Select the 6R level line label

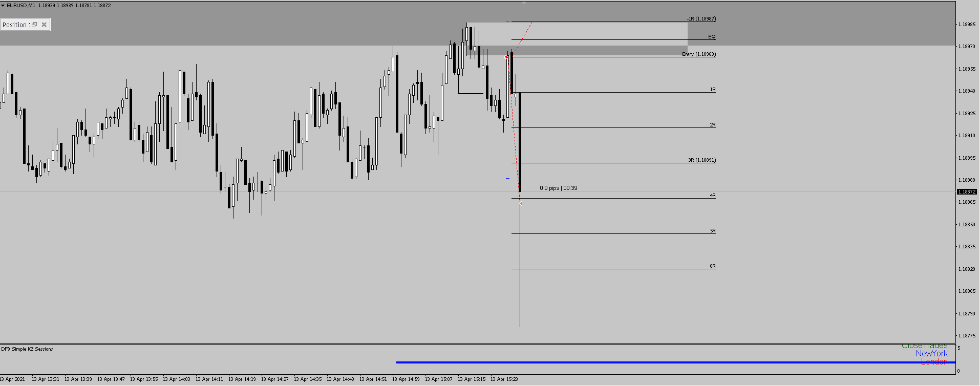pos(713,266)
